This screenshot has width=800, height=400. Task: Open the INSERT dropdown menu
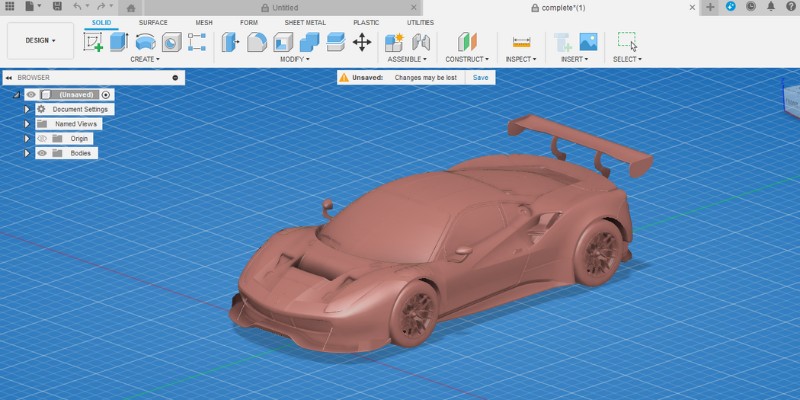pyautogui.click(x=574, y=59)
